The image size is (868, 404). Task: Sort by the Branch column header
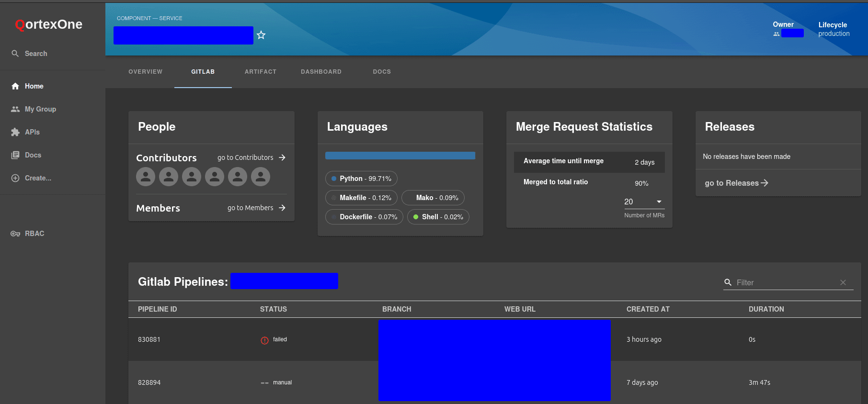pyautogui.click(x=397, y=309)
